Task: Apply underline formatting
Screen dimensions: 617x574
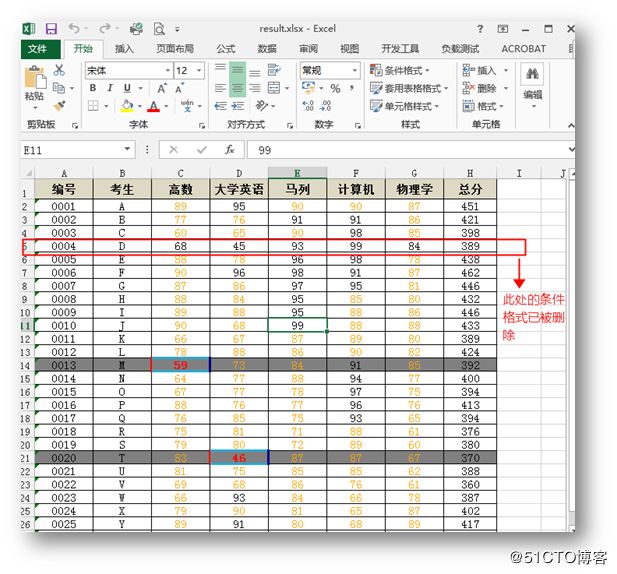Action: click(x=127, y=88)
